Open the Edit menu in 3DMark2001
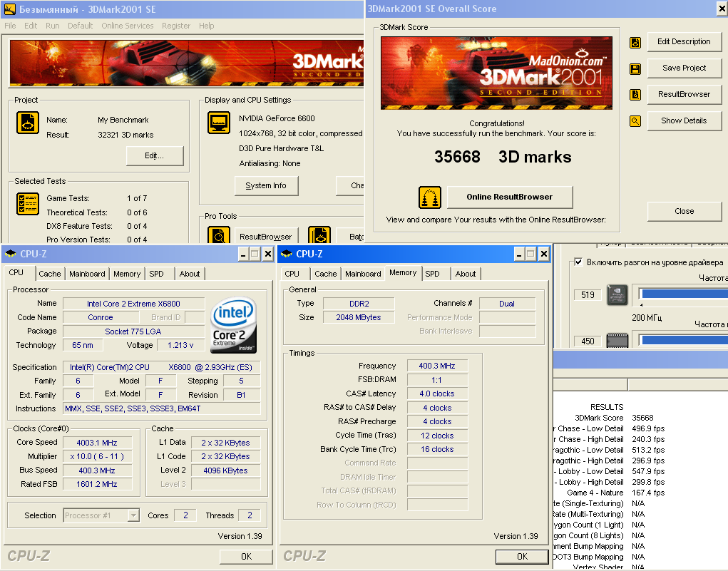 (31, 26)
